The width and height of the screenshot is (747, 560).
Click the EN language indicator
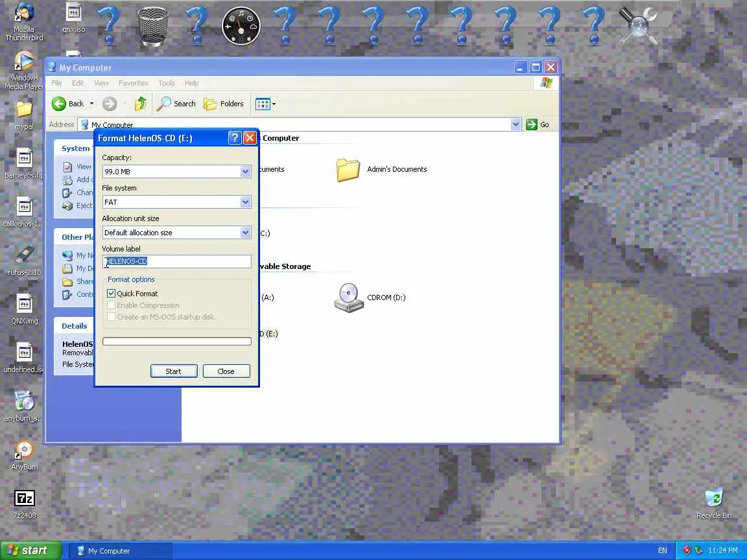(x=662, y=550)
